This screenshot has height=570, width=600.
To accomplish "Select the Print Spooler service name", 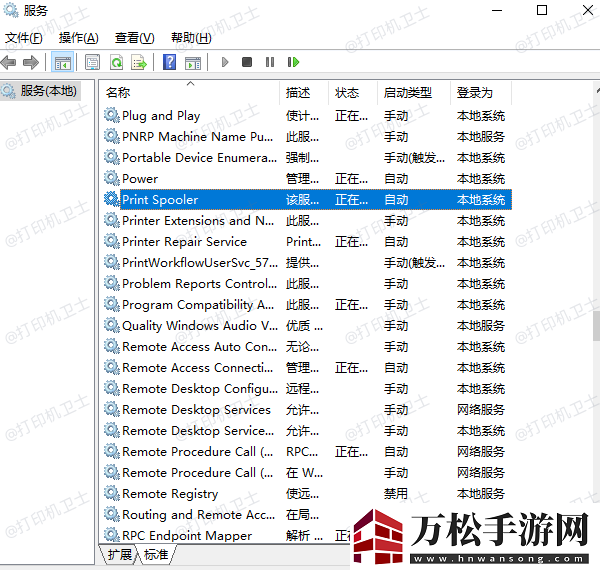I will click(160, 200).
